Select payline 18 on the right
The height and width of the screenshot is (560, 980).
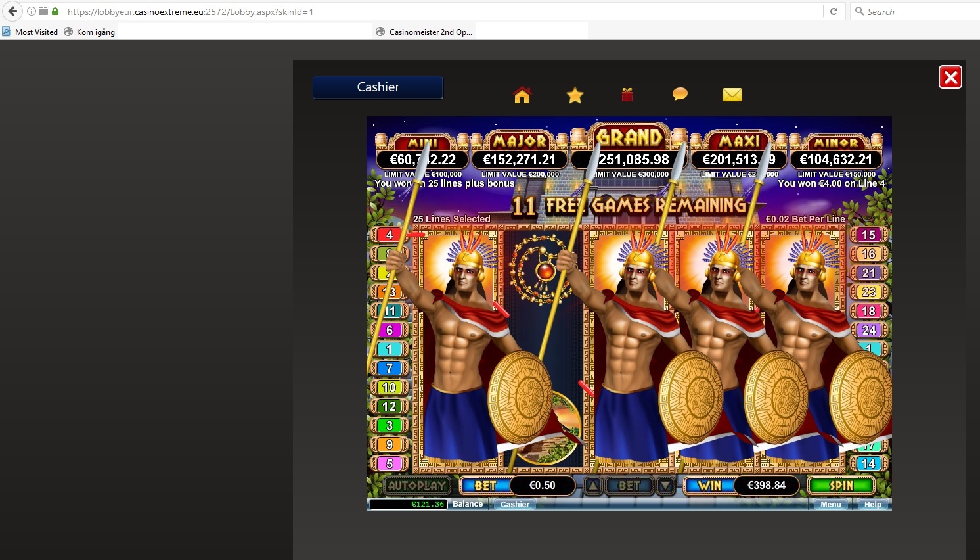pos(868,311)
